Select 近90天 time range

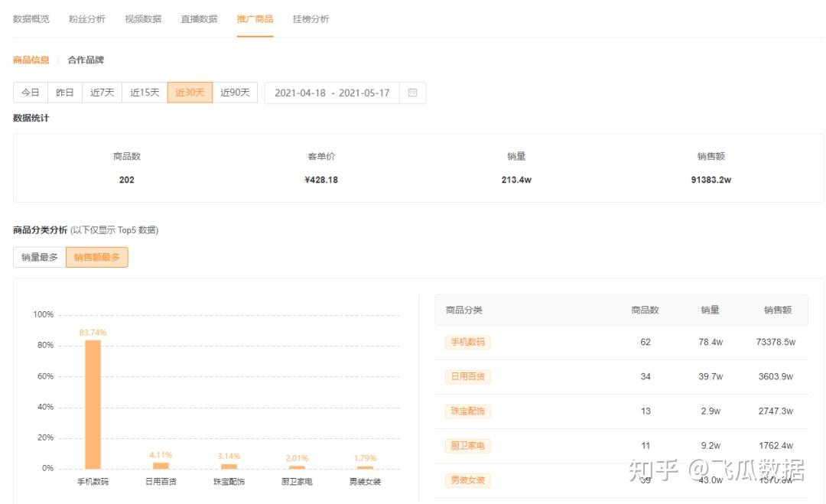click(235, 93)
